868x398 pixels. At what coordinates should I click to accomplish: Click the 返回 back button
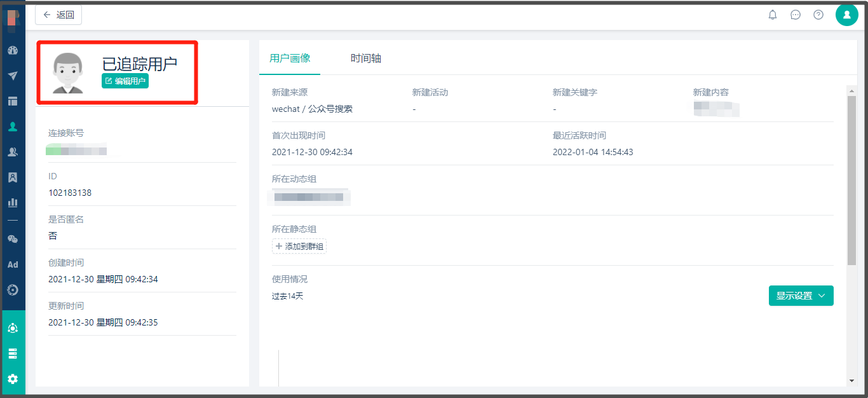(58, 15)
